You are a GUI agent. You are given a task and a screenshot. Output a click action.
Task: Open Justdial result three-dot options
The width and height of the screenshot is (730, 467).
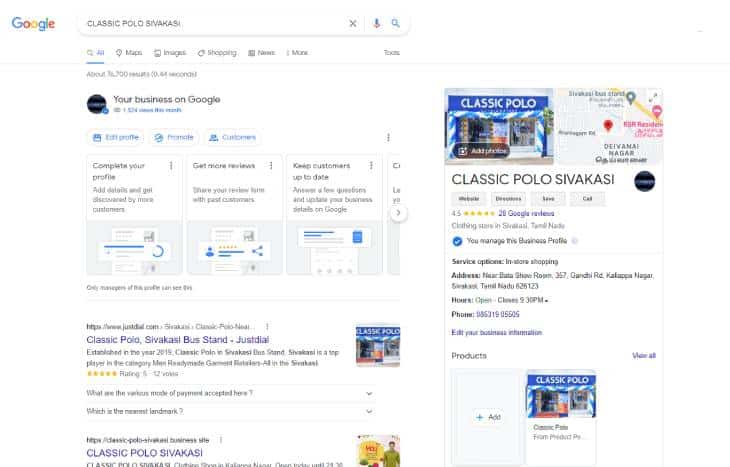click(267, 327)
